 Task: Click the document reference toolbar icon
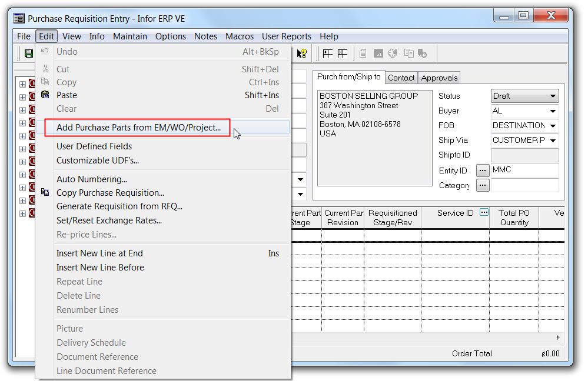tap(363, 54)
